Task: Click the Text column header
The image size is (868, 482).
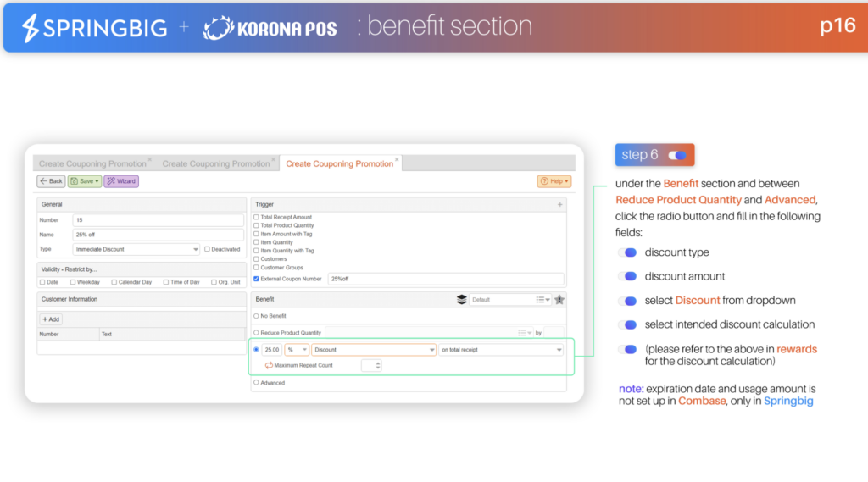Action: click(x=172, y=335)
